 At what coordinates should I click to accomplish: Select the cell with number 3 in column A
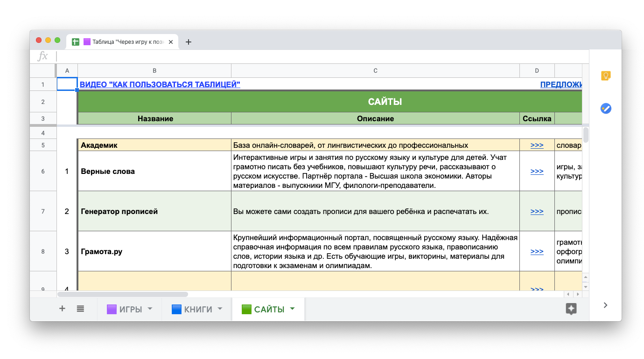pyautogui.click(x=67, y=251)
